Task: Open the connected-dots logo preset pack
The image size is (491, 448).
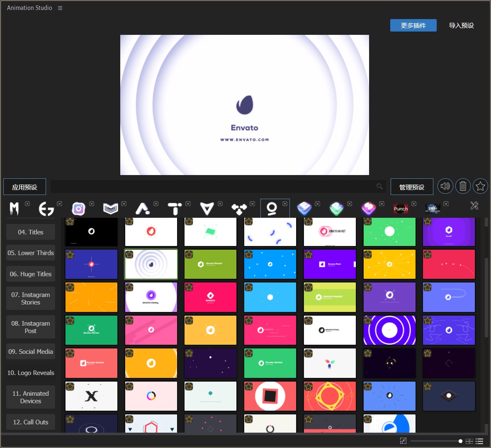Action: tap(239, 209)
